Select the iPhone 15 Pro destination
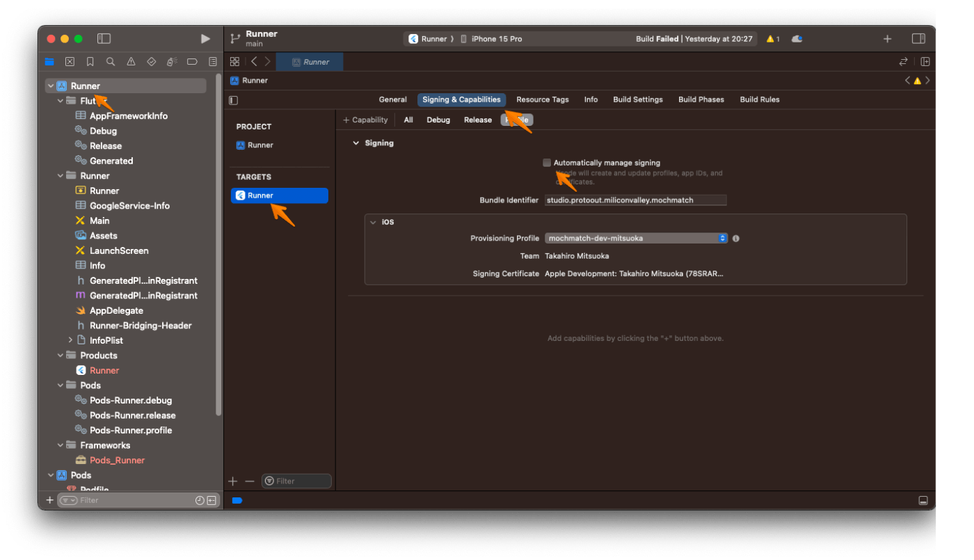This screenshot has height=560, width=974. click(491, 39)
